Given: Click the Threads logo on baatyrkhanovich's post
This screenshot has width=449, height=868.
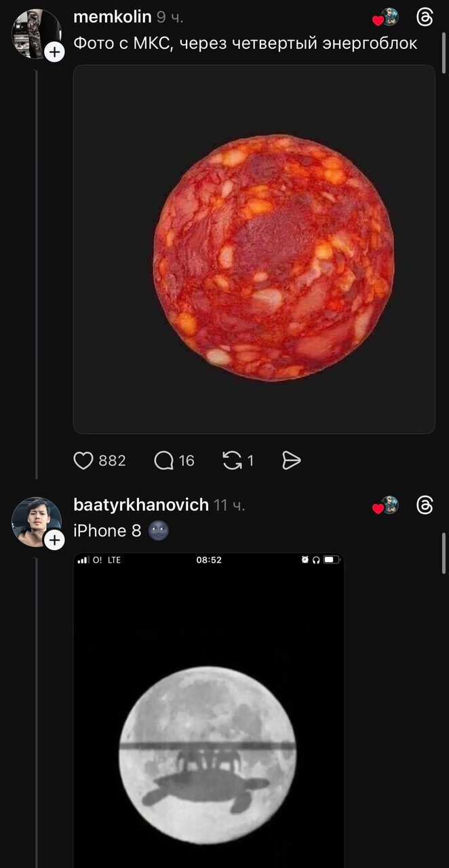Looking at the screenshot, I should (425, 505).
